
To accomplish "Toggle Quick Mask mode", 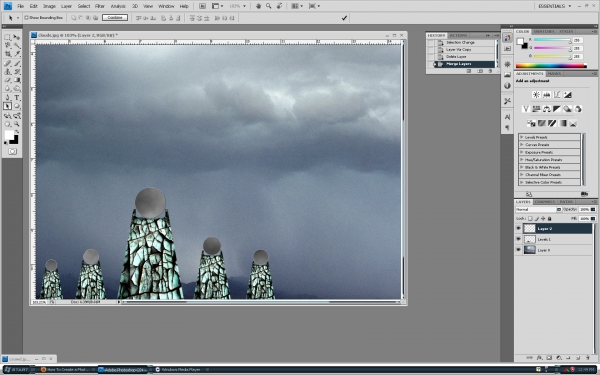I will (12, 152).
